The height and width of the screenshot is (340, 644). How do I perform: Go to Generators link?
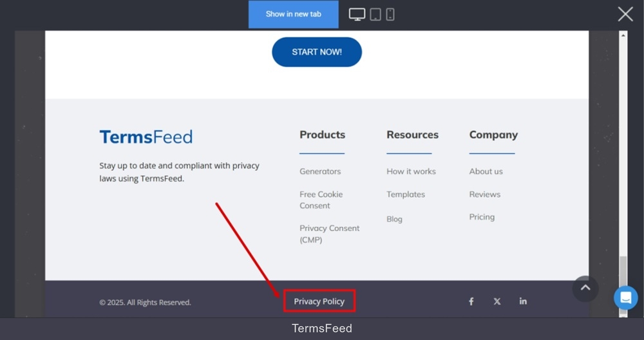(320, 171)
